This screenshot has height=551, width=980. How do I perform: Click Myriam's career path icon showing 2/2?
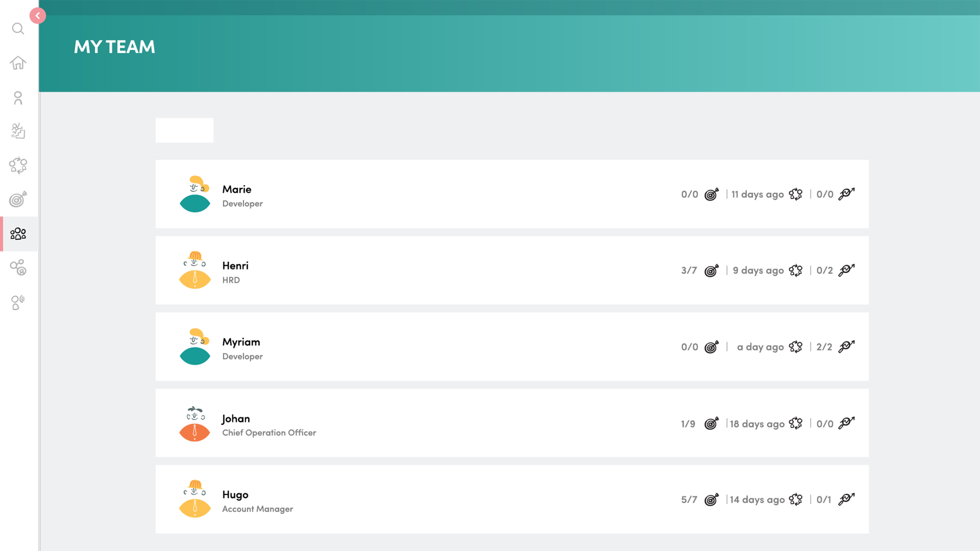[x=846, y=347]
